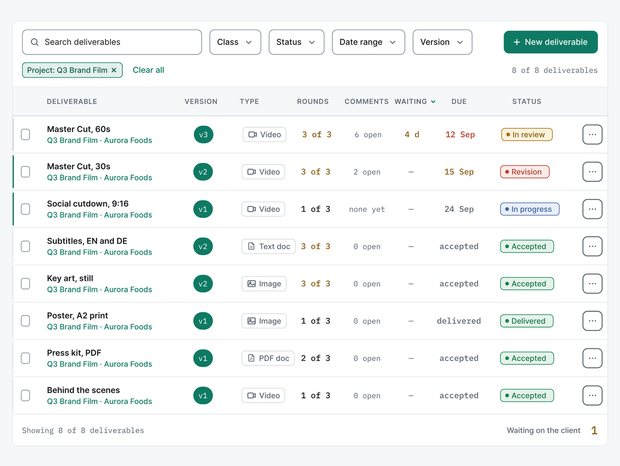Create a New deliverable

(x=551, y=42)
